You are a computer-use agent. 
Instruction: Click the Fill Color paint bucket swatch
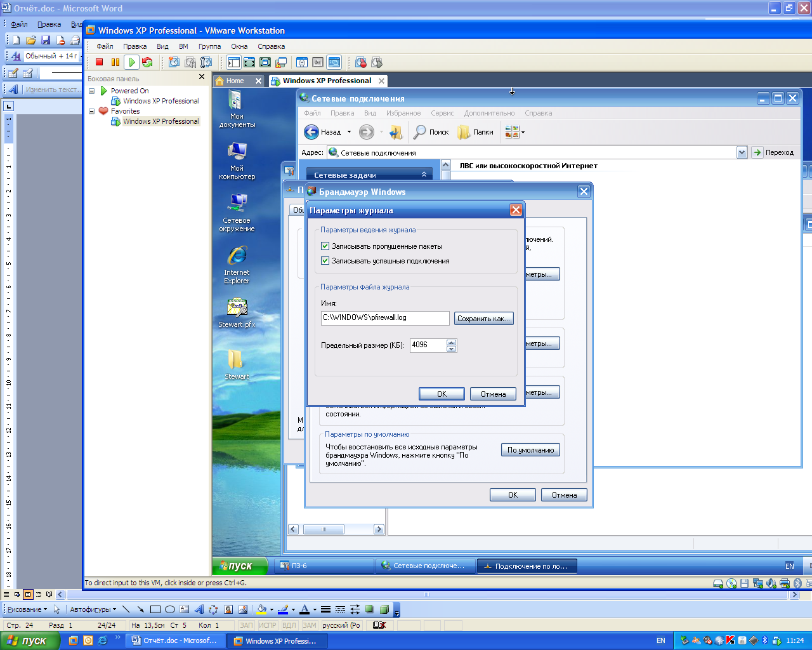coord(261,609)
